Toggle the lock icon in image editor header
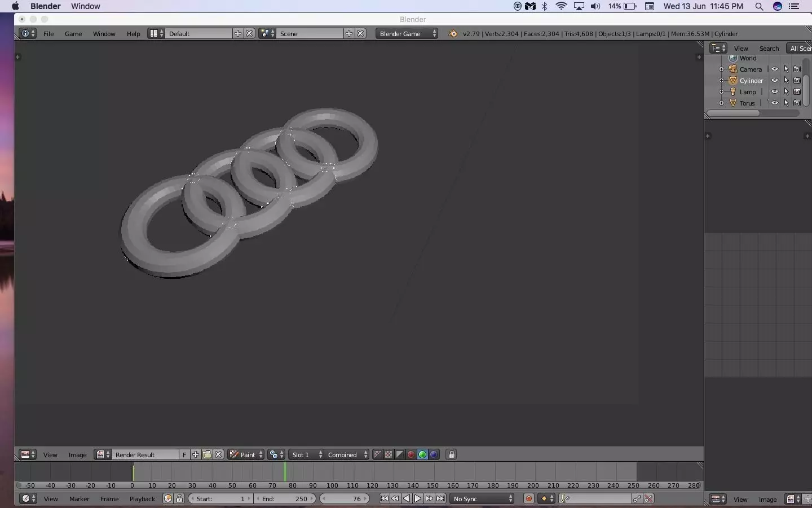The image size is (812, 508). pos(452,454)
